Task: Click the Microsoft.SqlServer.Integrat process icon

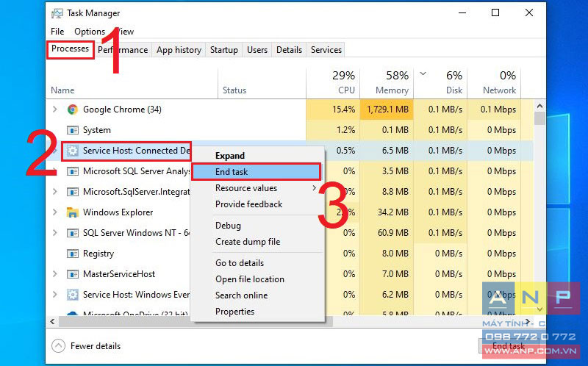Action: tap(72, 192)
